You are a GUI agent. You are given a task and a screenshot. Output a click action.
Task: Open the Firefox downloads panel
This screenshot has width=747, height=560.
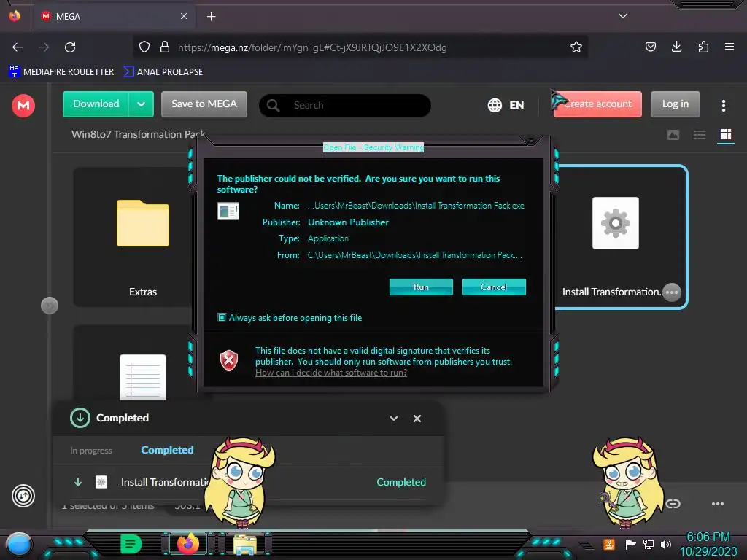coord(676,47)
